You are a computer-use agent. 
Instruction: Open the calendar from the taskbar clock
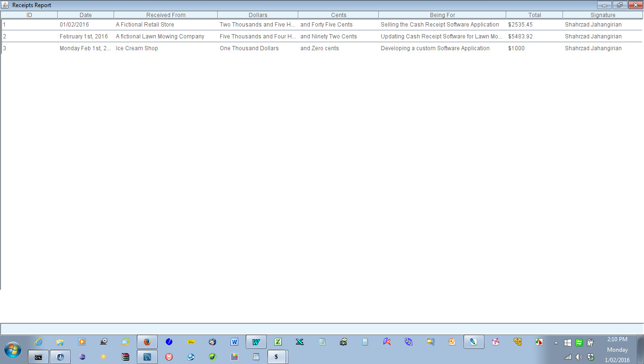tap(618, 350)
